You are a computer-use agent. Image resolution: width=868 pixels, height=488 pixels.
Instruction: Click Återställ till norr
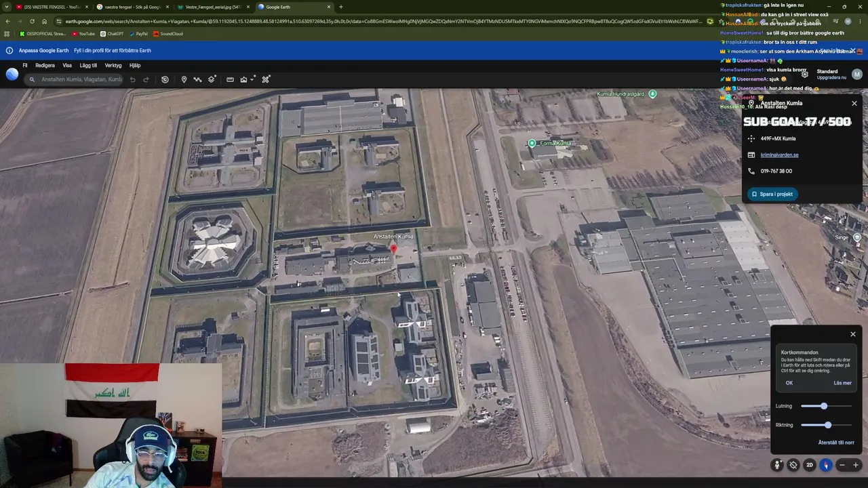836,443
